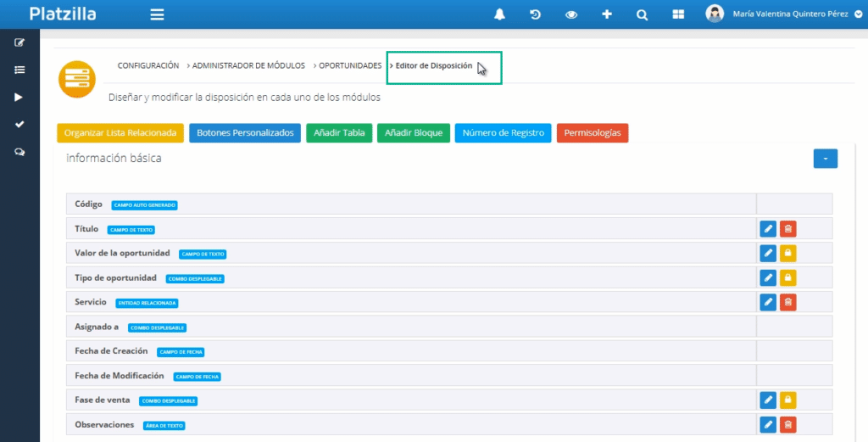The image size is (868, 442).
Task: Click the list icon in left sidebar
Action: coord(19,70)
